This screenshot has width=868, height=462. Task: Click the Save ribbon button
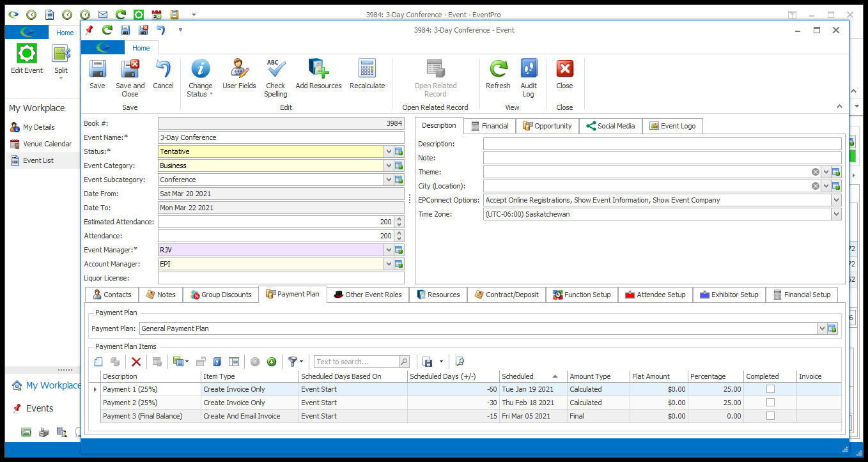(97, 75)
